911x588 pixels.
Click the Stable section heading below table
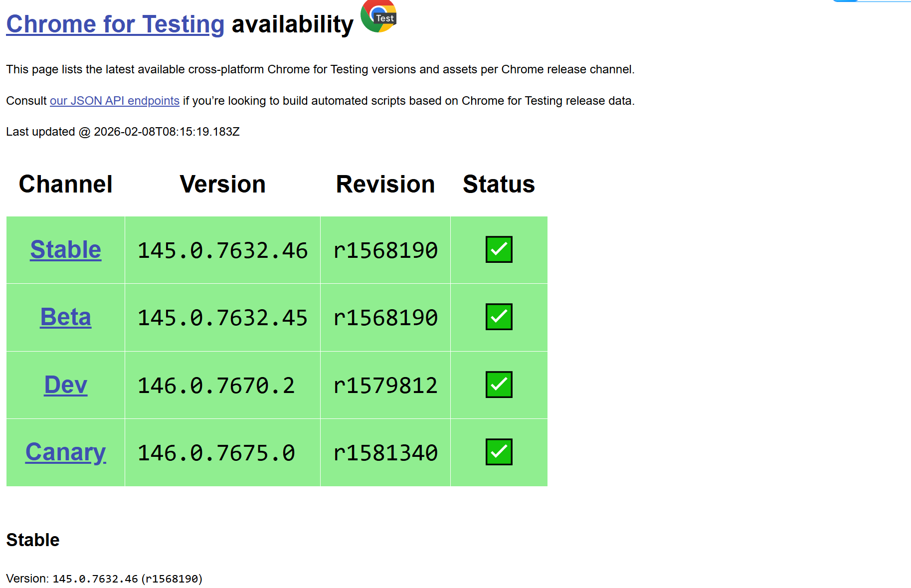pos(33,540)
